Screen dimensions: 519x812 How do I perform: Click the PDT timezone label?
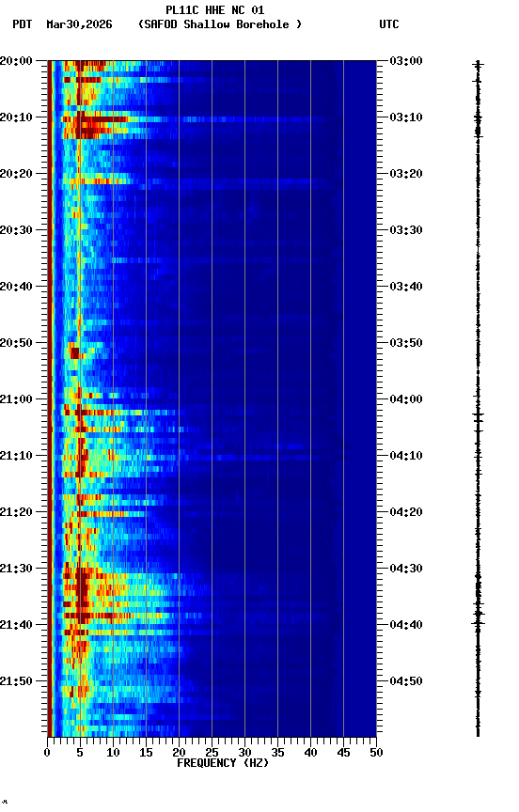(x=23, y=24)
